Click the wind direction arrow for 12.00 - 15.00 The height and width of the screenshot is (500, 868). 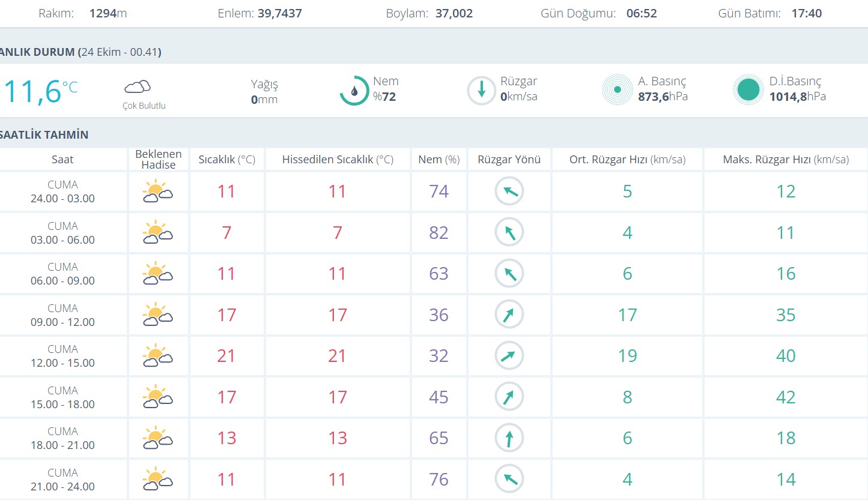click(509, 356)
